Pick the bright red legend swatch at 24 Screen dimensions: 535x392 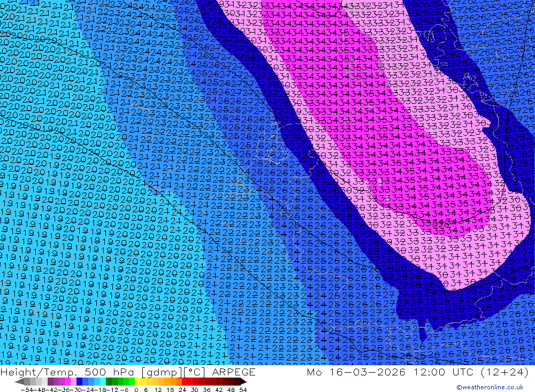coord(185,382)
